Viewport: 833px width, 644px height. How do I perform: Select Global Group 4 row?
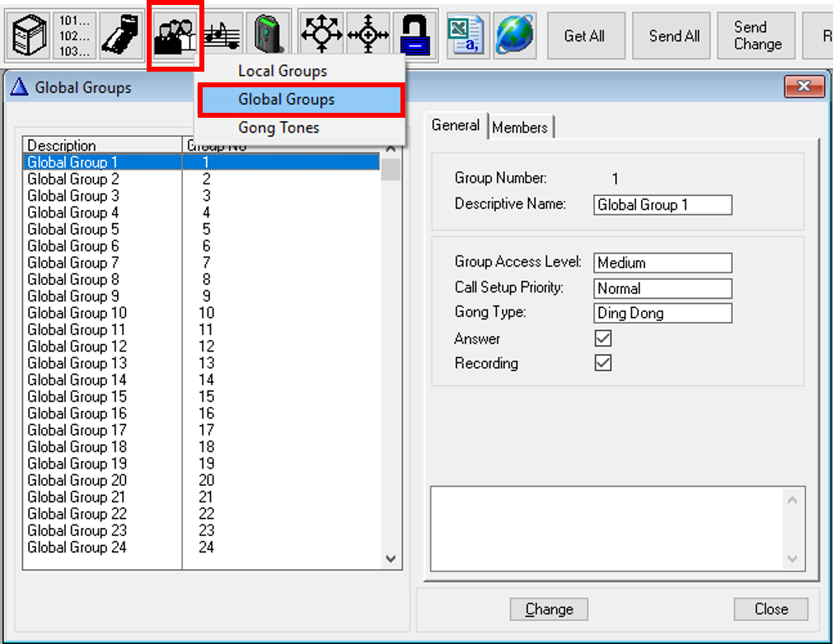point(202,212)
